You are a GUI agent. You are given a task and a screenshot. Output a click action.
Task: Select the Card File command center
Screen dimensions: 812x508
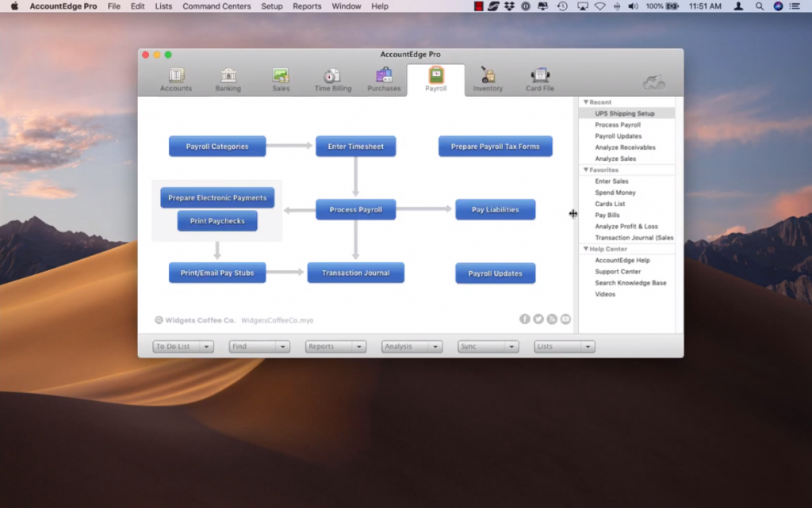click(540, 79)
